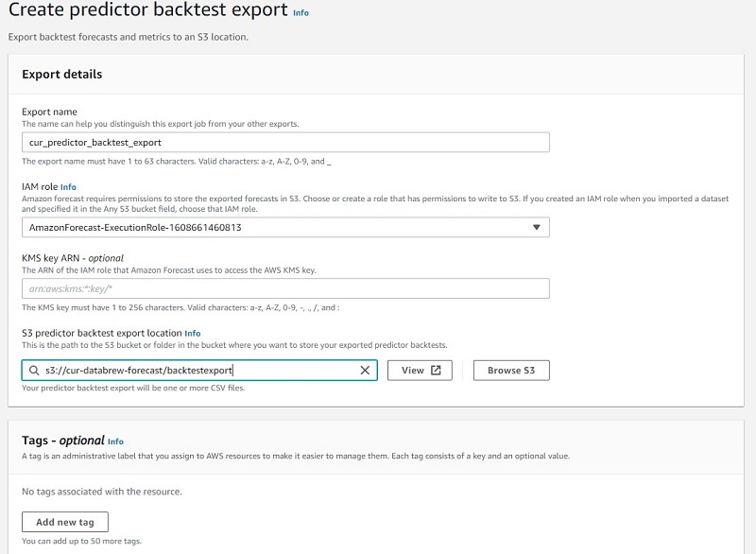Click the search magnifier icon in S3 location field

[34, 371]
